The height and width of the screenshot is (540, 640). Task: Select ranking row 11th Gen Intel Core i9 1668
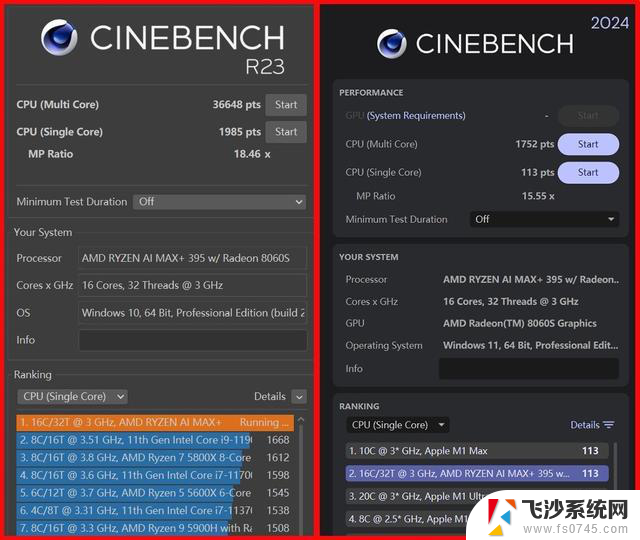[x=155, y=440]
